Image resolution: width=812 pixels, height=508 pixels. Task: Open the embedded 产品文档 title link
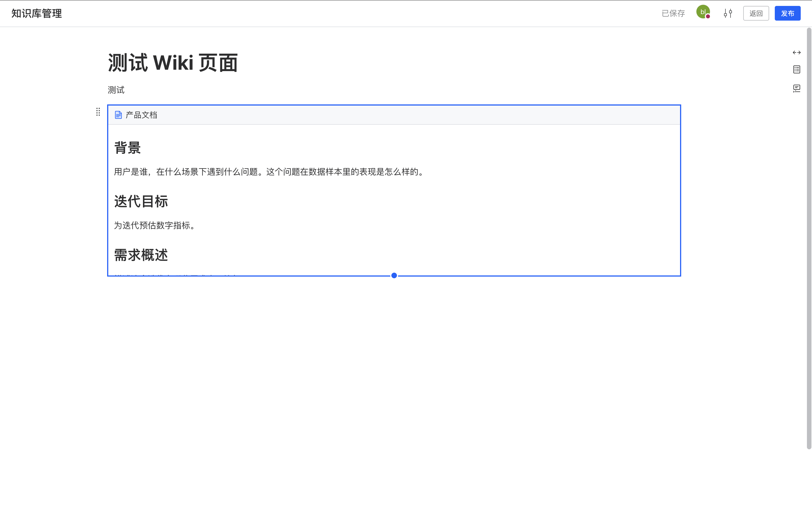coord(141,115)
